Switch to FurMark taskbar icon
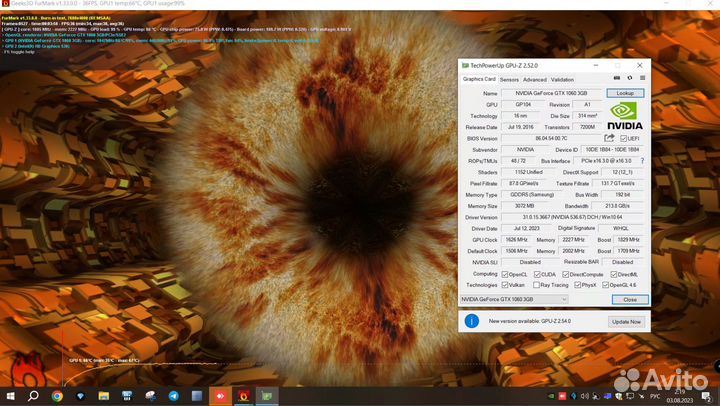The width and height of the screenshot is (720, 406). click(x=243, y=396)
